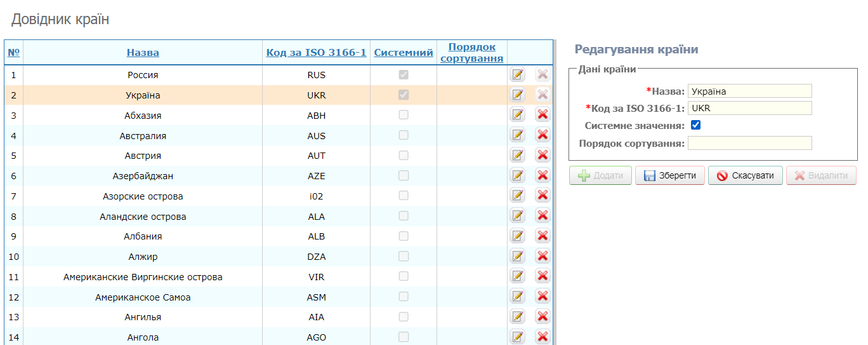The image size is (868, 345).
Task: Edit the Алжир country entry
Action: 518,256
